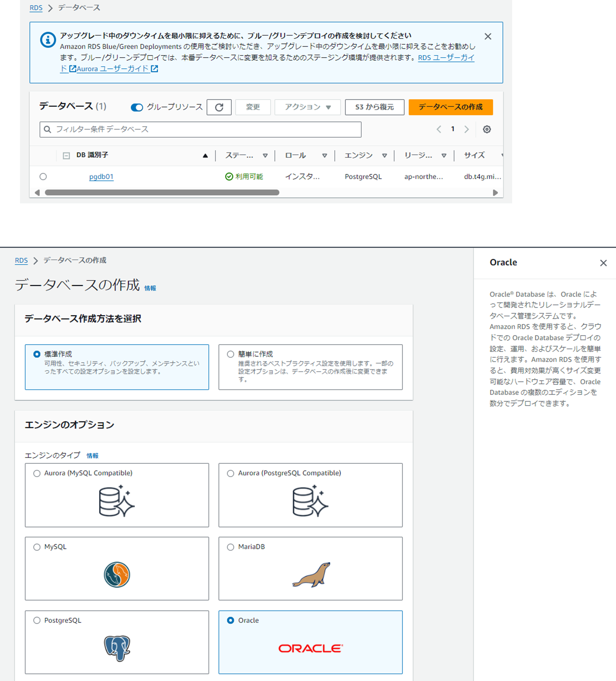Viewport: 616px width, 681px height.
Task: Click the Aurora MySQL database icon
Action: coord(117,501)
